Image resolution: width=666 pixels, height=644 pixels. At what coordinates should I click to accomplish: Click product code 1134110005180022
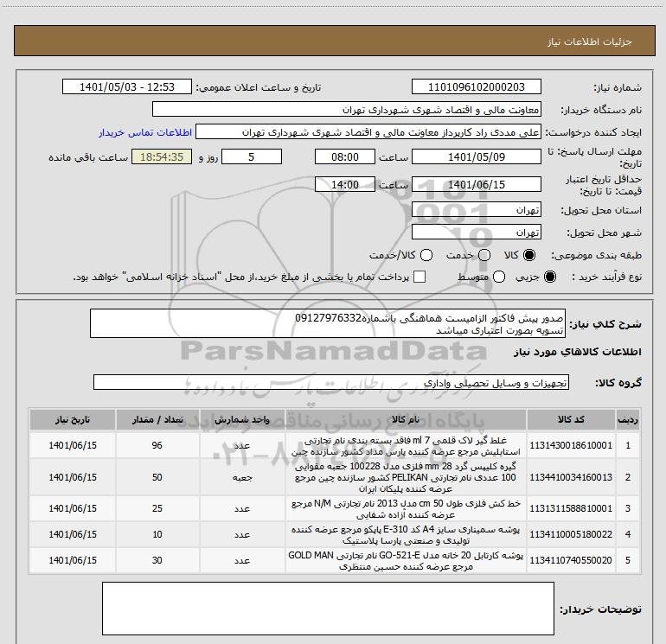[571, 534]
